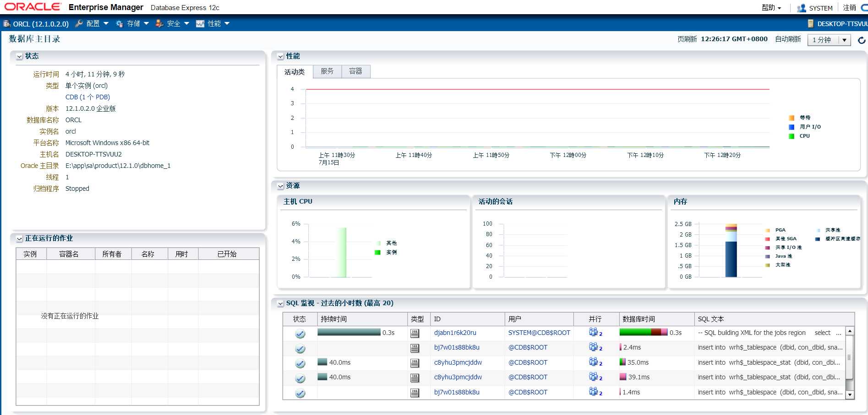The width and height of the screenshot is (868, 415).
Task: Click the 所有者 column header in jobs table
Action: click(113, 254)
